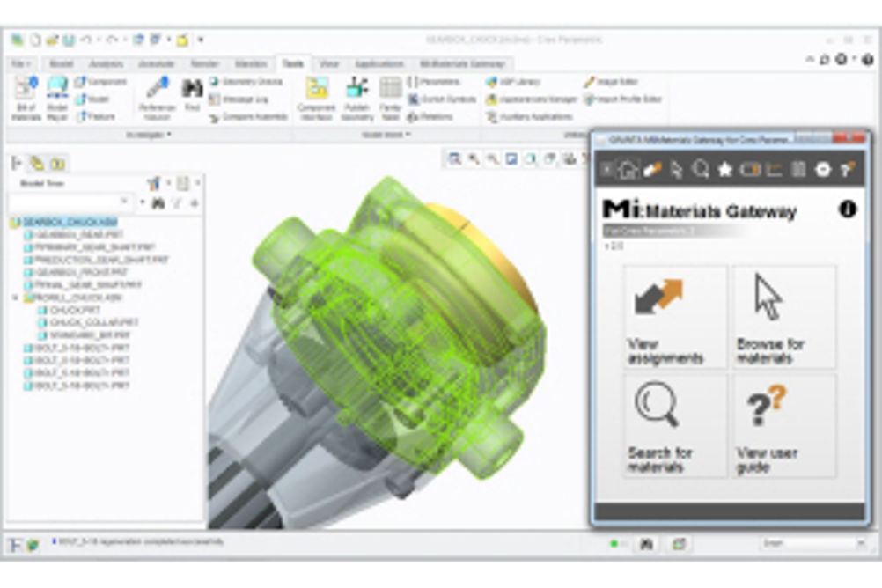The height and width of the screenshot is (588, 882).
Task: Click the Find binoculars in the ribbon
Action: point(192,94)
